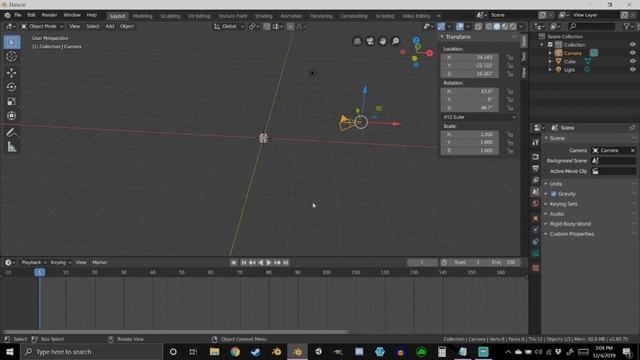Switch to the Sculpting workspace tab
Viewport: 640px width, 360px height.
(170, 16)
